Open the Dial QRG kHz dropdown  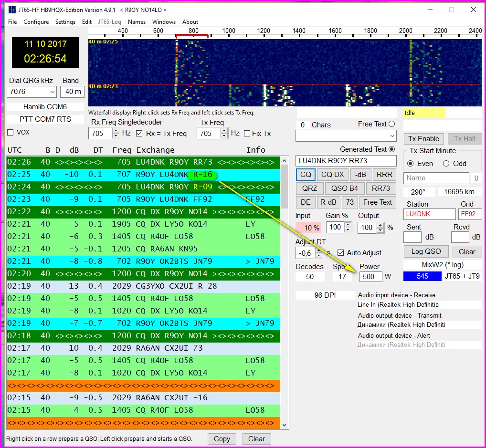(52, 92)
